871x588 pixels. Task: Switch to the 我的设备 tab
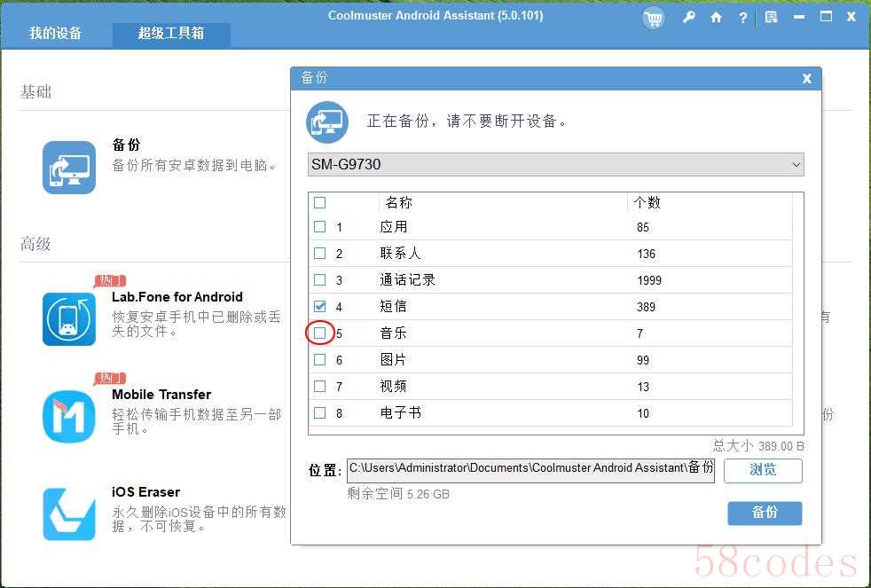click(x=56, y=34)
